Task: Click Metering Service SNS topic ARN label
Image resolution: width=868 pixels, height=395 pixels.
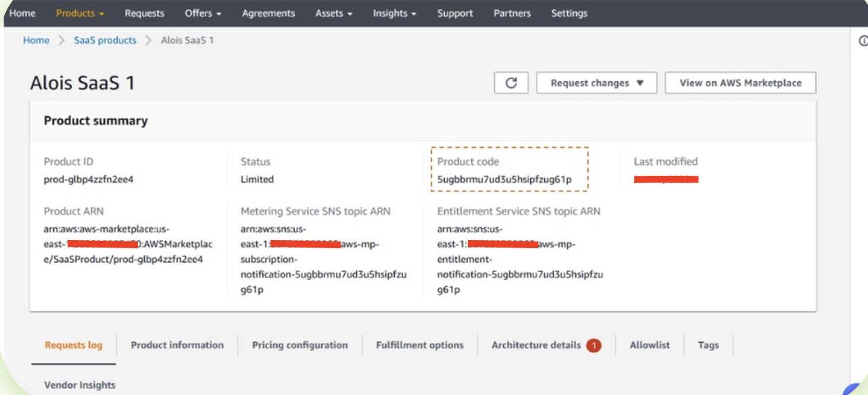Action: (316, 211)
